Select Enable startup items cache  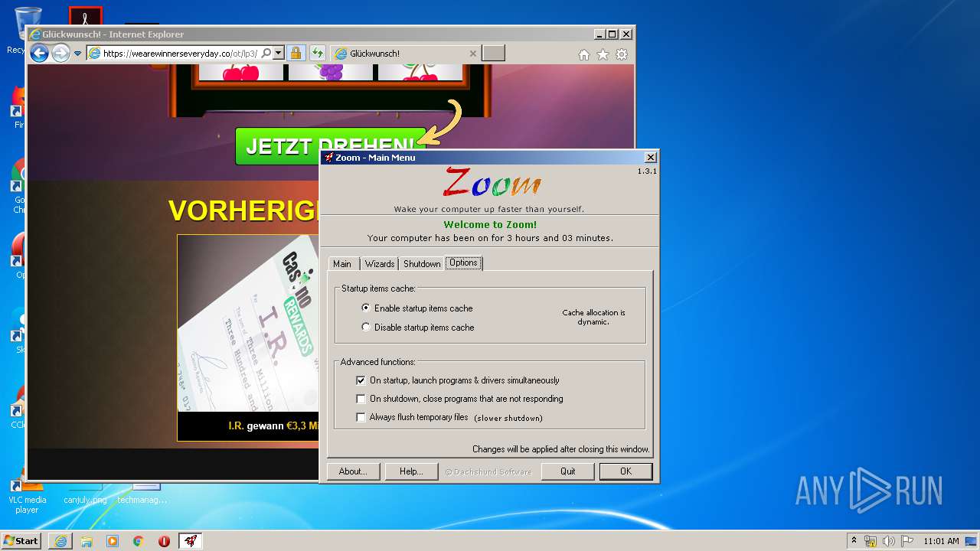pyautogui.click(x=416, y=308)
